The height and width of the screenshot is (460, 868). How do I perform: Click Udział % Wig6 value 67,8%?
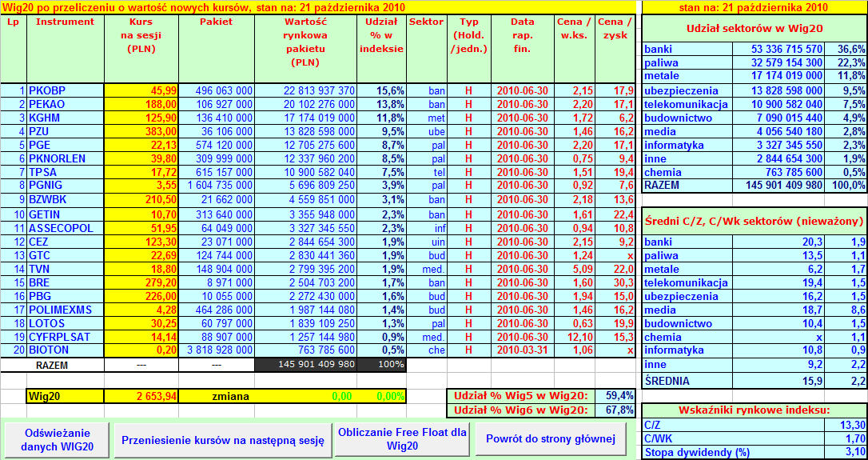(615, 410)
